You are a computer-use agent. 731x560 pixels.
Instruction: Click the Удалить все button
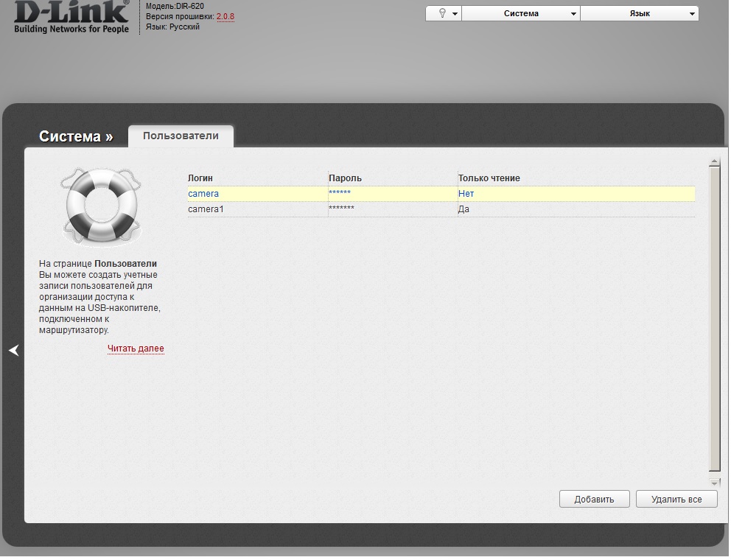pos(676,499)
